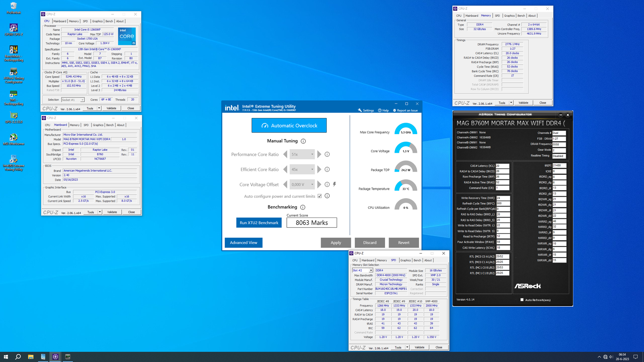This screenshot has width=644, height=362.
Task: Open the Performance Core Ratio 51x dropdown
Action: coord(302,154)
